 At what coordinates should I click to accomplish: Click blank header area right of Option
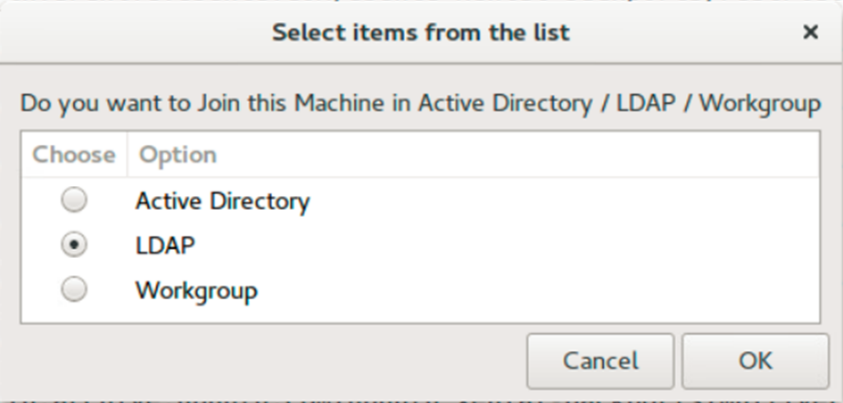pyautogui.click(x=516, y=155)
